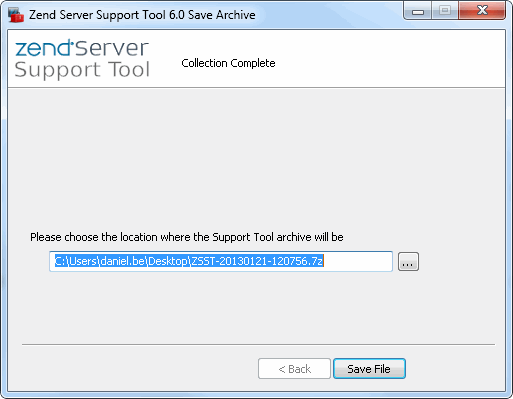Screen dimensions: 513x399
Task: Minimize the Support Tool window
Action: pyautogui.click(x=417, y=12)
